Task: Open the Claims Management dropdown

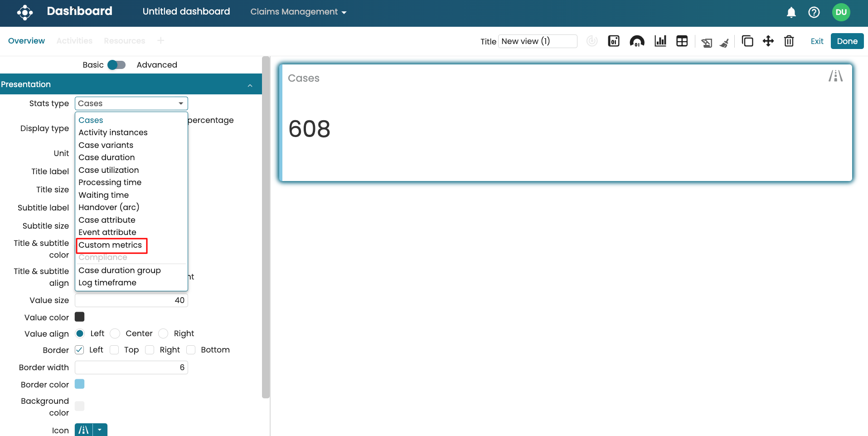Action: (298, 12)
